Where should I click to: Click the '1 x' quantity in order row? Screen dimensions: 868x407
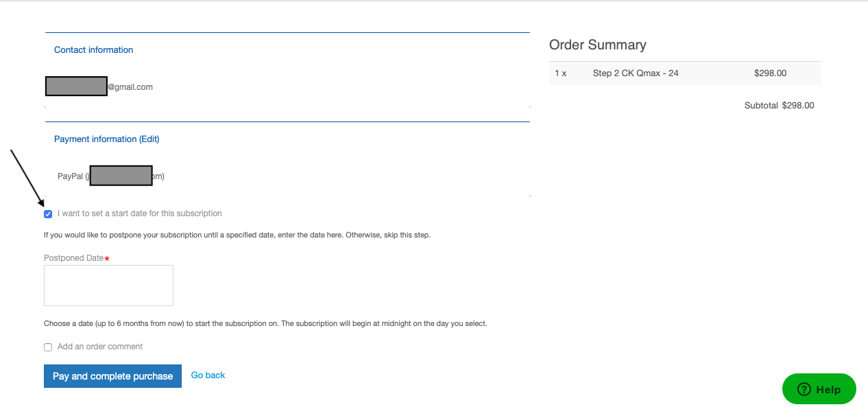click(561, 73)
